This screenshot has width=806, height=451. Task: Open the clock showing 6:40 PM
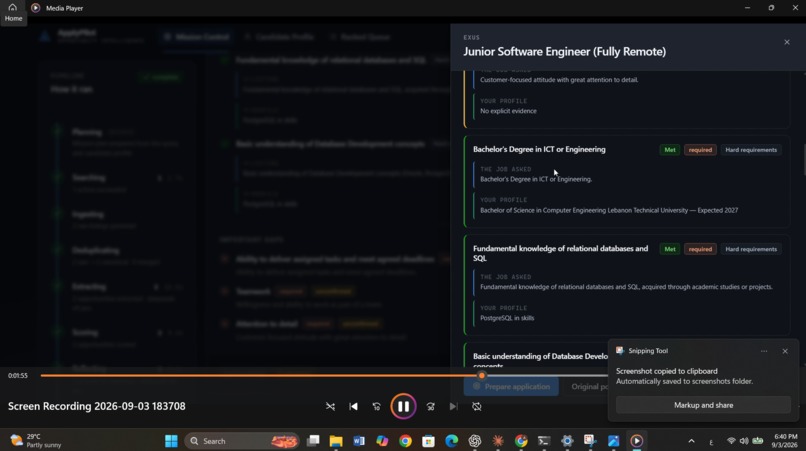785,441
